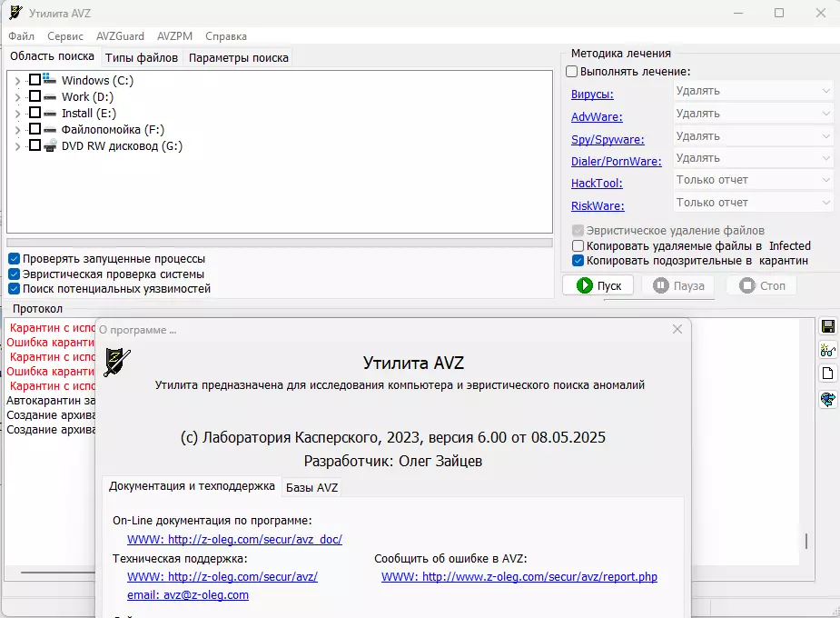Toggle Копировать подозрительные в карантин

tap(578, 261)
